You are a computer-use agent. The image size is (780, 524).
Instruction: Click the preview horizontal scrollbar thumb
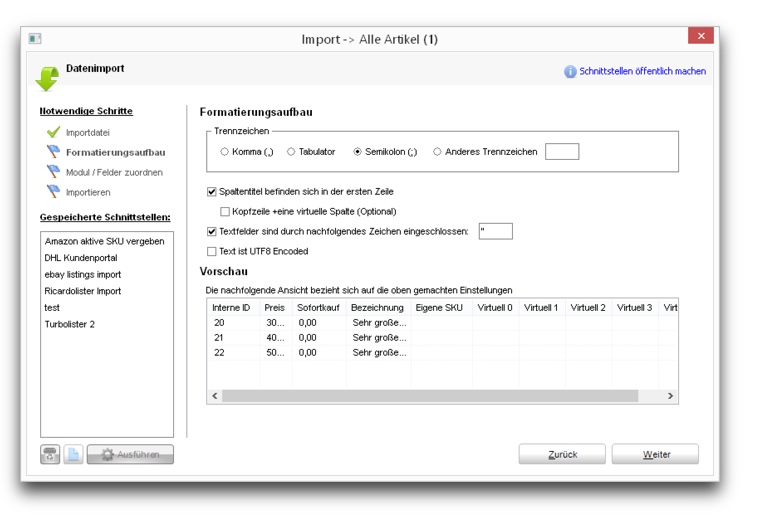[x=430, y=396]
